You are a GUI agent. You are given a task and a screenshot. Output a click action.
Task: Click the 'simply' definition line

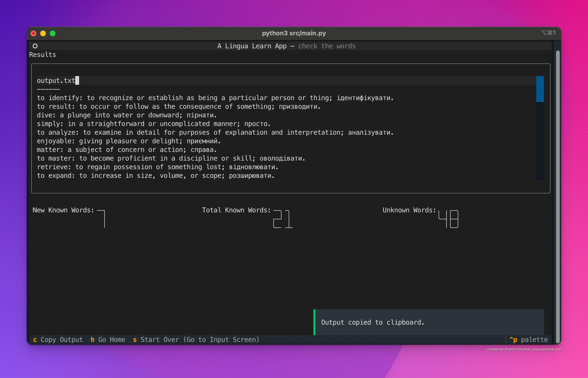pos(154,124)
